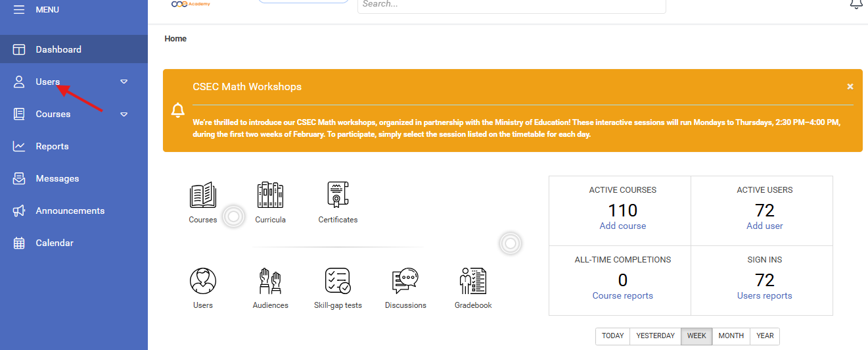Toggle the hamburger MENU icon

[x=19, y=9]
